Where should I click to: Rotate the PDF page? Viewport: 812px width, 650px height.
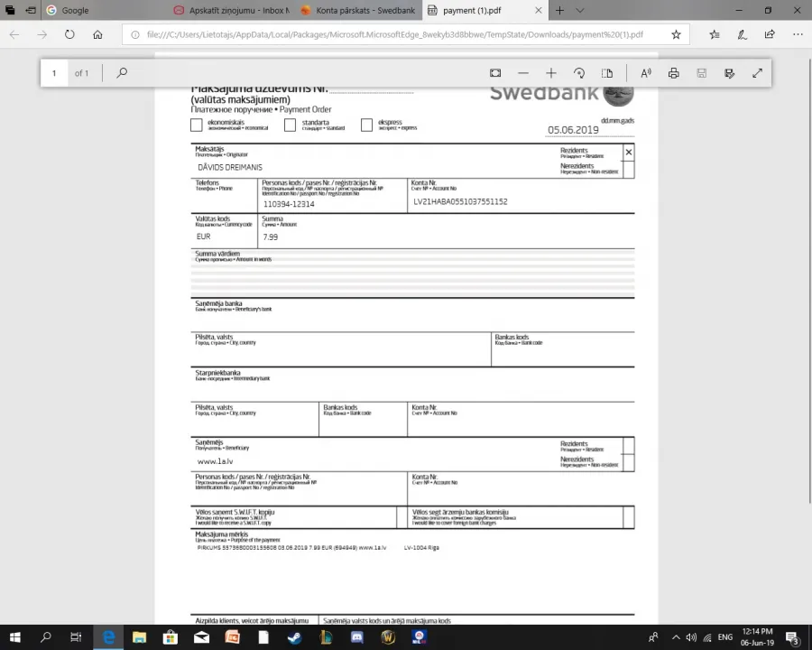coord(579,73)
